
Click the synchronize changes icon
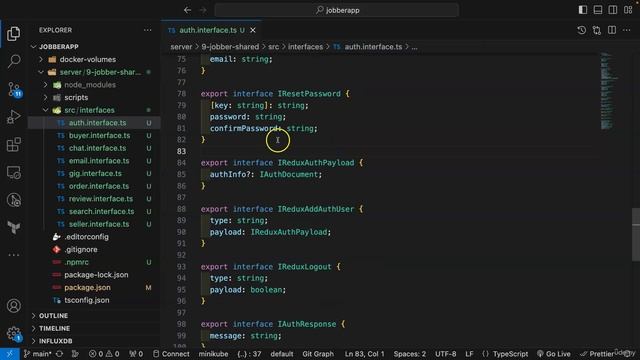(60, 354)
